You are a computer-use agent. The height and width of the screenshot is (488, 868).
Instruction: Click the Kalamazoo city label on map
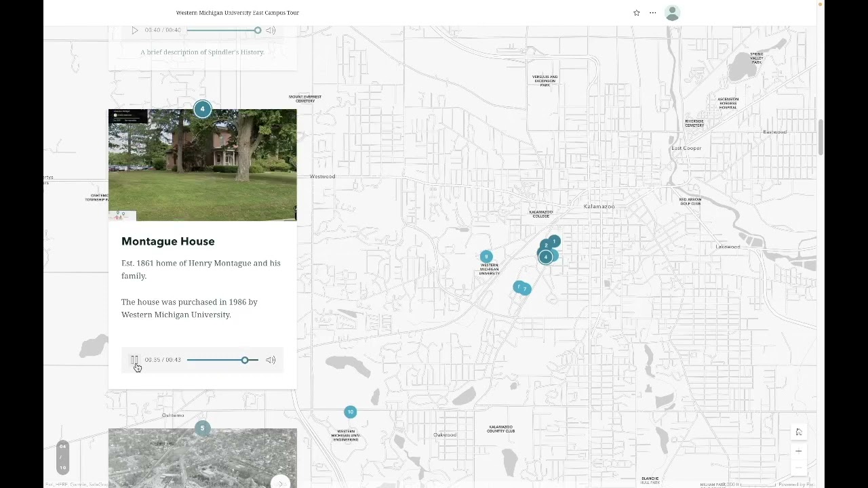coord(599,206)
